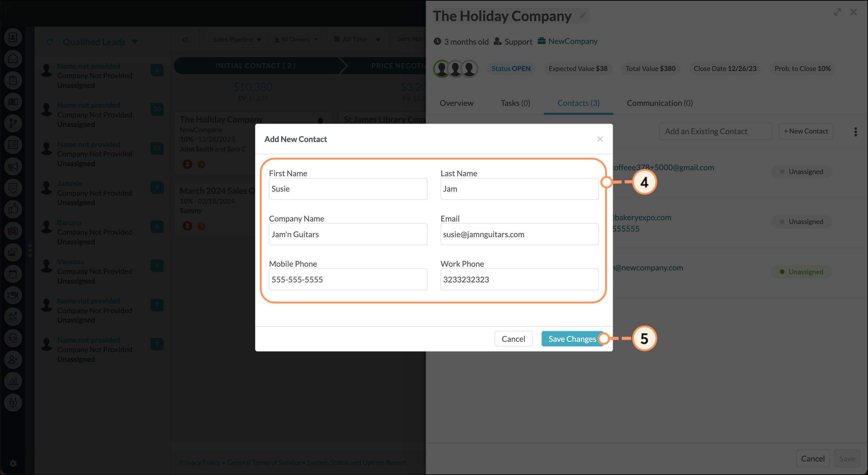Expand the opportunity panel to full screen
This screenshot has height=475, width=868.
click(837, 13)
